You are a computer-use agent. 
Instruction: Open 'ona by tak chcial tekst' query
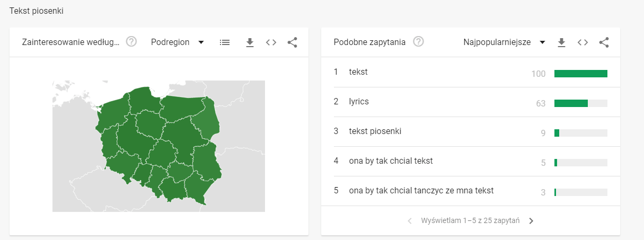tap(391, 161)
